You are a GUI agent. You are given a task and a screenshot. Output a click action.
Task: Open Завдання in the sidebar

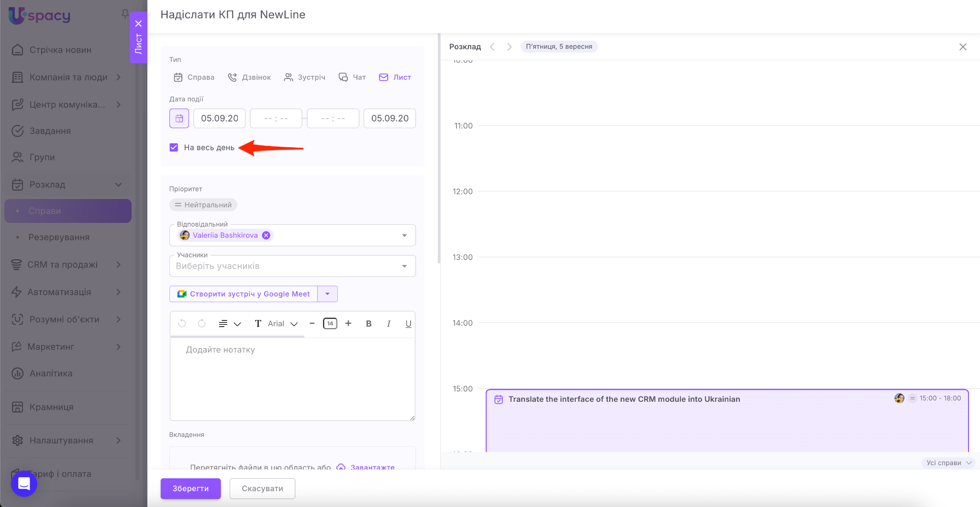50,131
